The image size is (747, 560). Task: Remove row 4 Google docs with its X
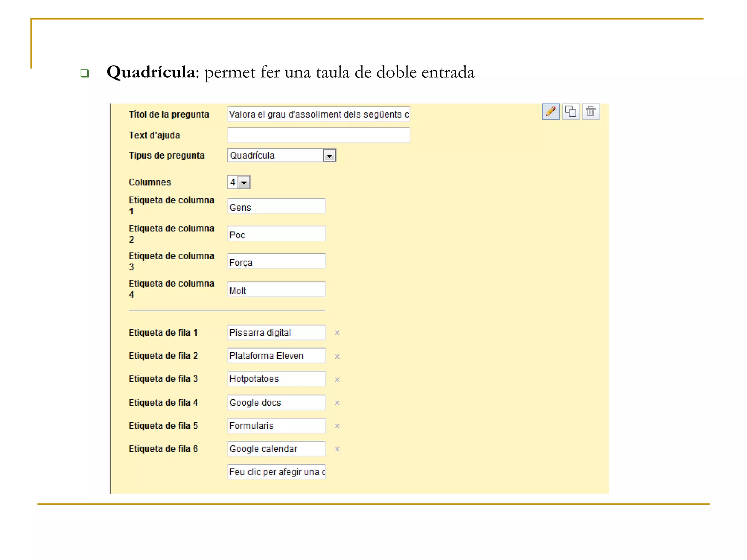pyautogui.click(x=337, y=403)
